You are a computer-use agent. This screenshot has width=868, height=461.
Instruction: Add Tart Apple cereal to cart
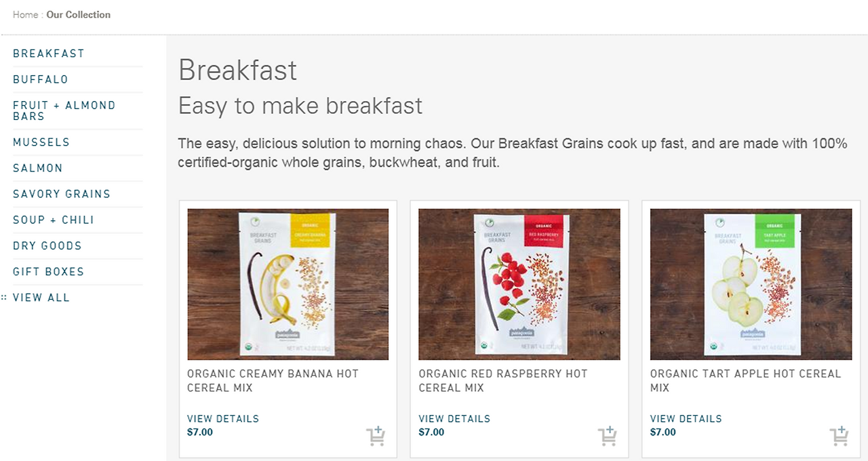(839, 436)
